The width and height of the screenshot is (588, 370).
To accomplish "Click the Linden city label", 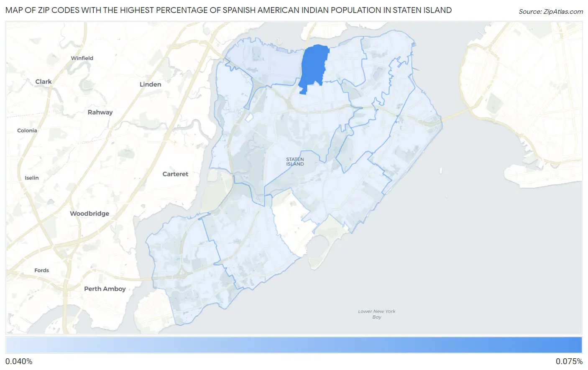I will 150,84.
